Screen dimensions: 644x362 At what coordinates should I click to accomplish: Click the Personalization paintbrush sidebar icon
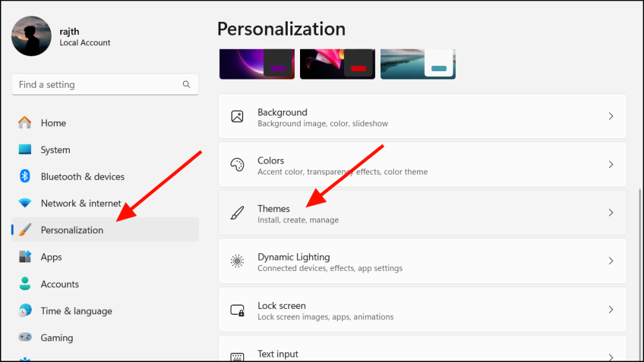tap(25, 230)
